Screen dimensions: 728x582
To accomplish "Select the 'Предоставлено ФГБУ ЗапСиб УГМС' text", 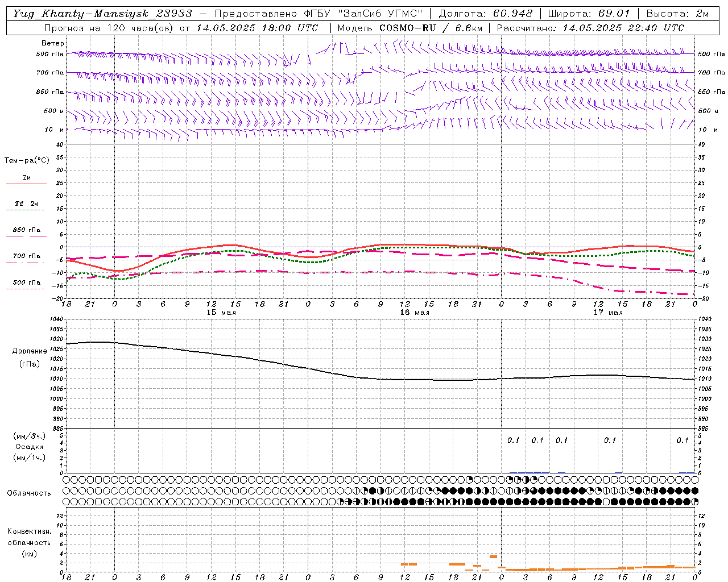I will (318, 14).
